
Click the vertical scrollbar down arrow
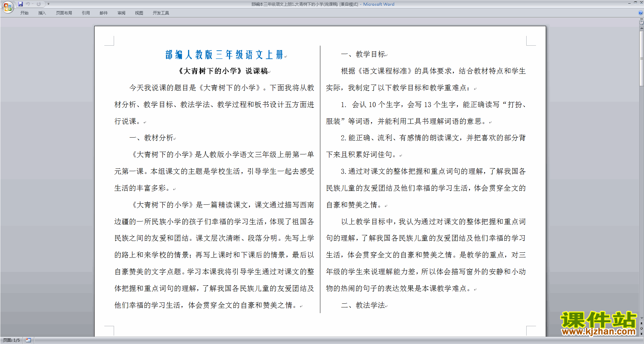(x=641, y=318)
